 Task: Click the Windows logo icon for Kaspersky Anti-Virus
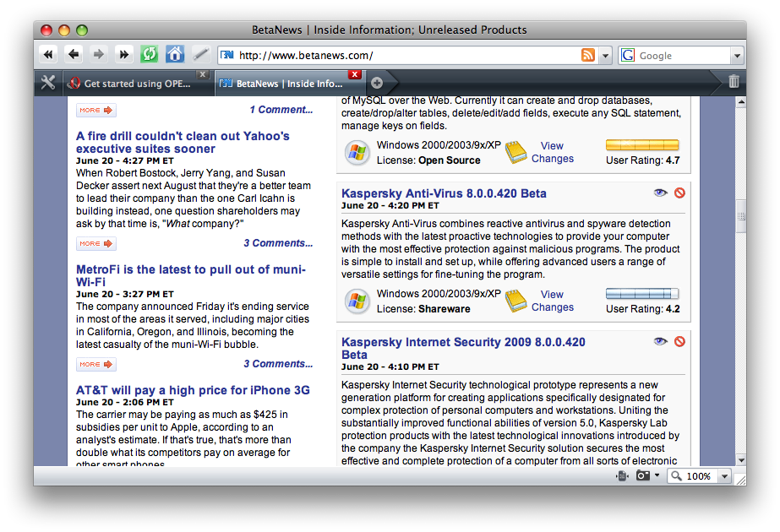pos(357,301)
